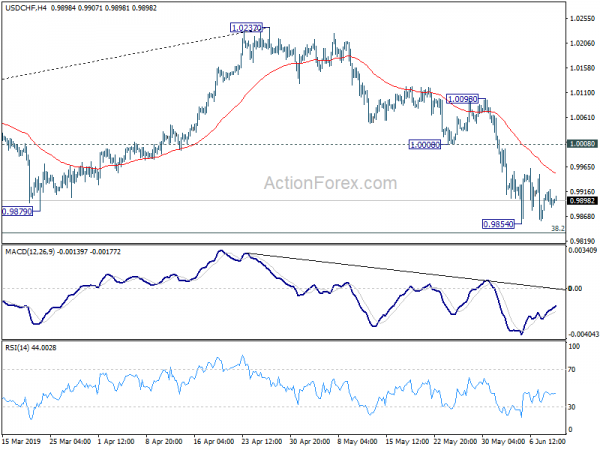Click the 30 May 04:00 time label

pyautogui.click(x=503, y=441)
